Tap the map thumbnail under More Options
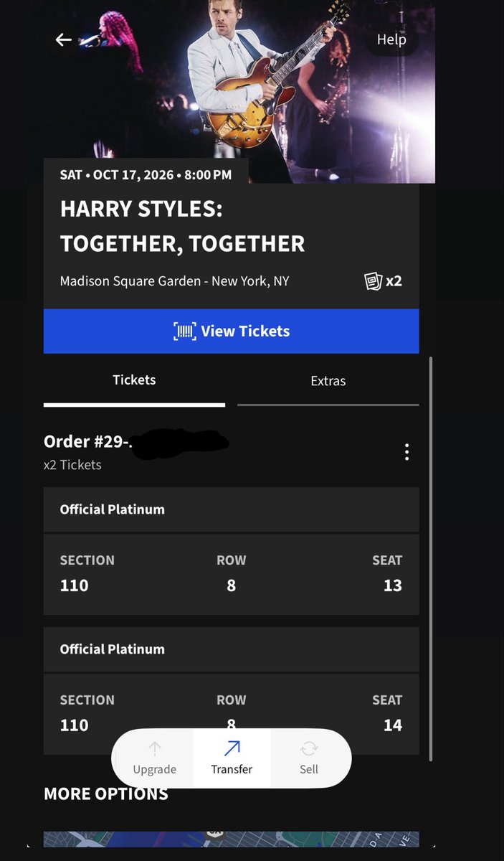This screenshot has width=504, height=861. (231, 839)
